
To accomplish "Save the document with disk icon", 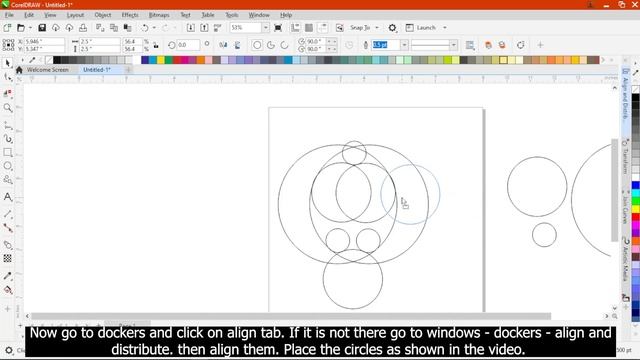I will tap(42, 28).
